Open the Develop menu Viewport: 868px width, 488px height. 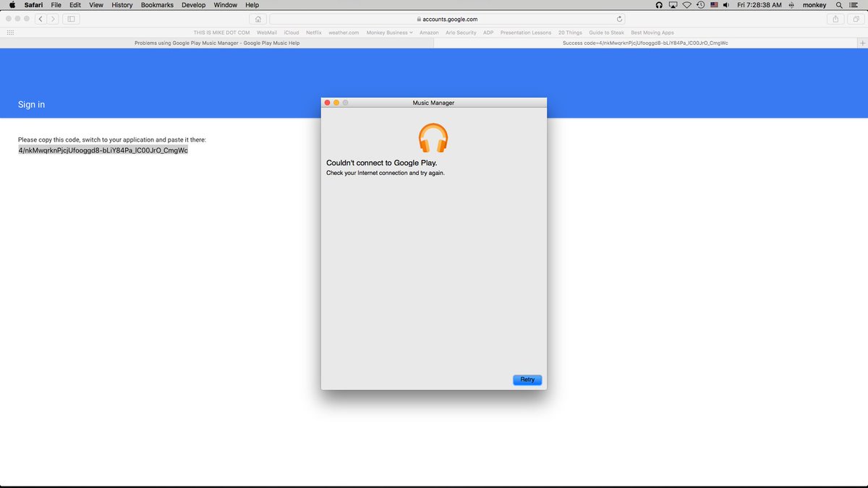pyautogui.click(x=194, y=5)
